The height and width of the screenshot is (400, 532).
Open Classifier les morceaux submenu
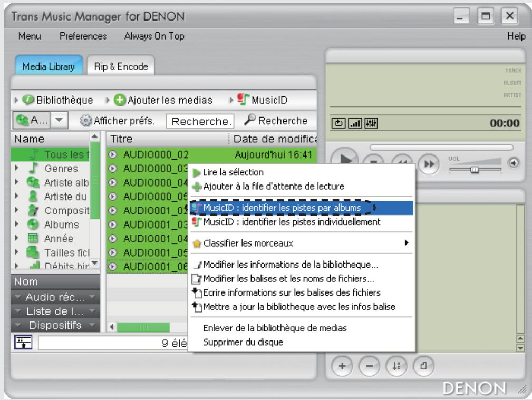pyautogui.click(x=302, y=243)
